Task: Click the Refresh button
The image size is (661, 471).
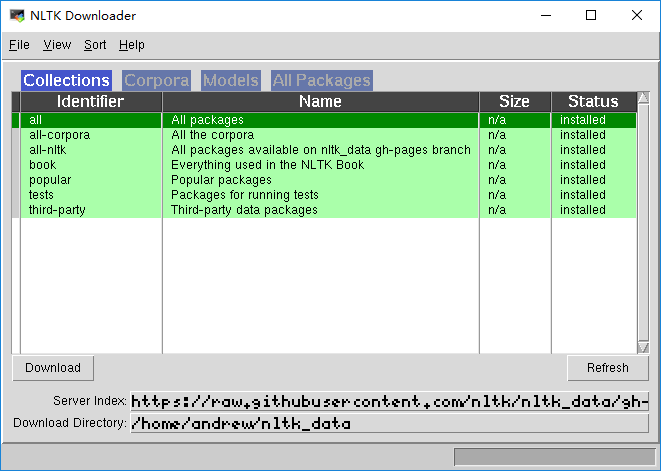Action: click(x=607, y=368)
